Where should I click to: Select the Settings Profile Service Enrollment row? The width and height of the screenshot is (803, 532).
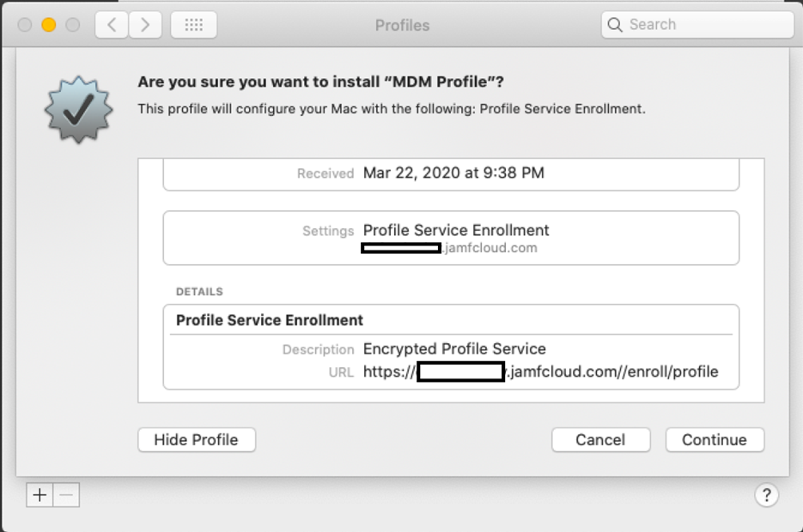click(451, 238)
